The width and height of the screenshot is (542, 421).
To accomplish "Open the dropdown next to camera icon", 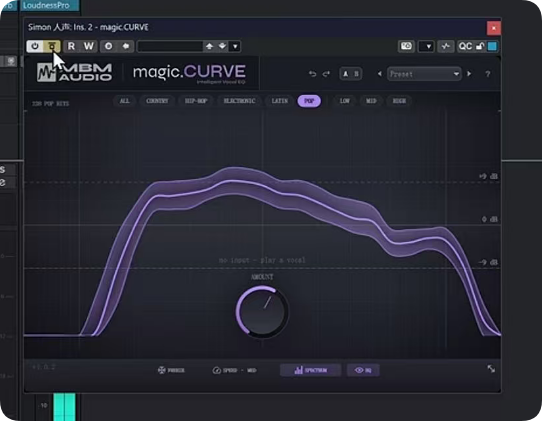I will click(426, 46).
